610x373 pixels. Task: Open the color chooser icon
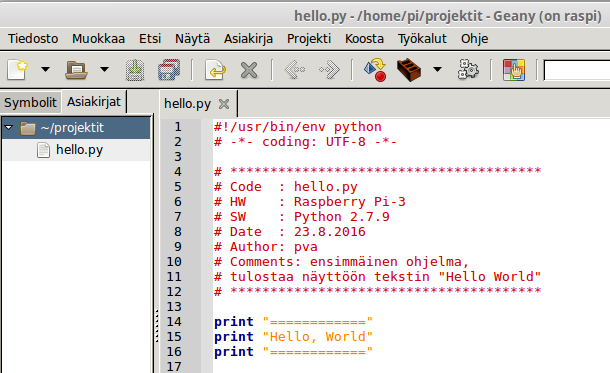pyautogui.click(x=514, y=70)
